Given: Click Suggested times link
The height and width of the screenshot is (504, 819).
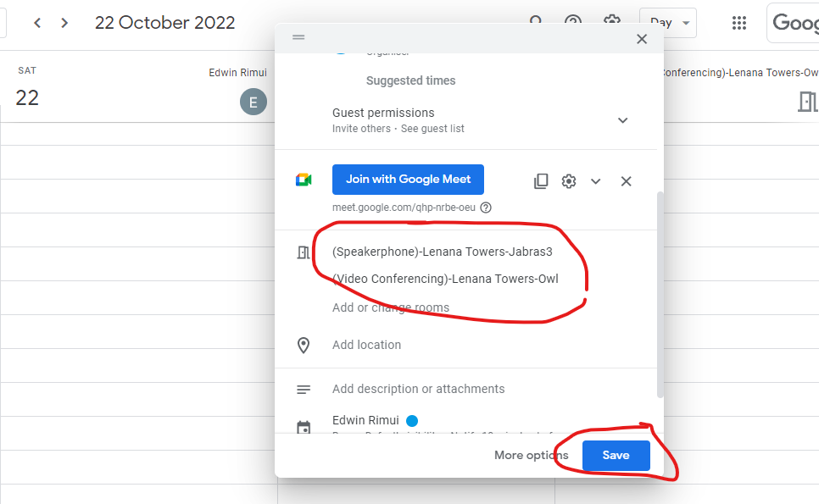Looking at the screenshot, I should pos(410,80).
